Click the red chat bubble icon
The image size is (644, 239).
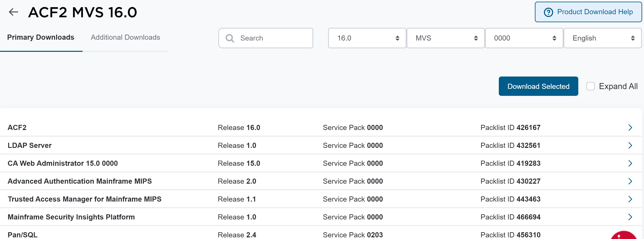pos(624,235)
